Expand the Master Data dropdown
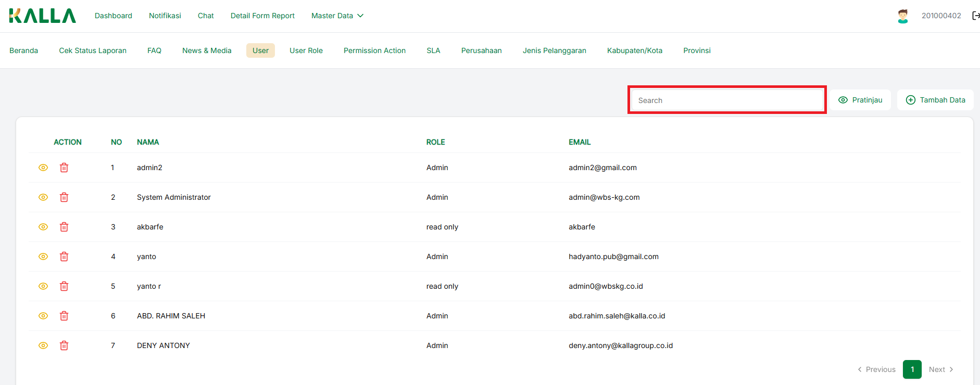Image resolution: width=980 pixels, height=385 pixels. [337, 16]
